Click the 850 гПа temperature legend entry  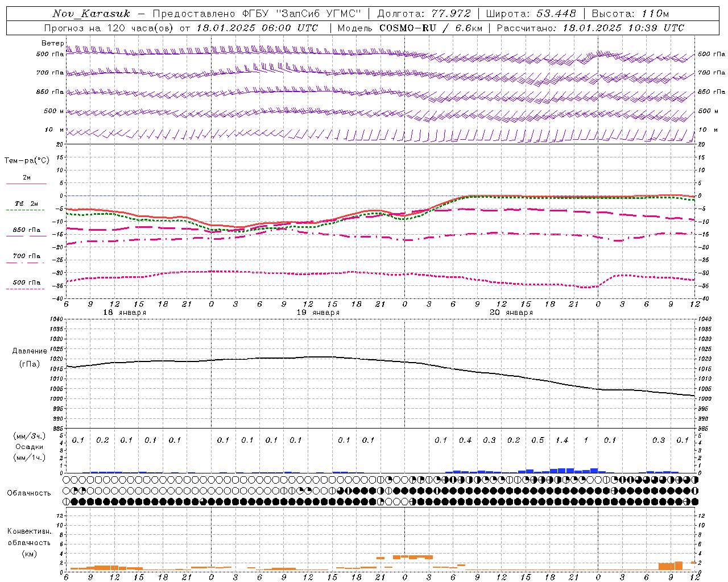pyautogui.click(x=27, y=230)
